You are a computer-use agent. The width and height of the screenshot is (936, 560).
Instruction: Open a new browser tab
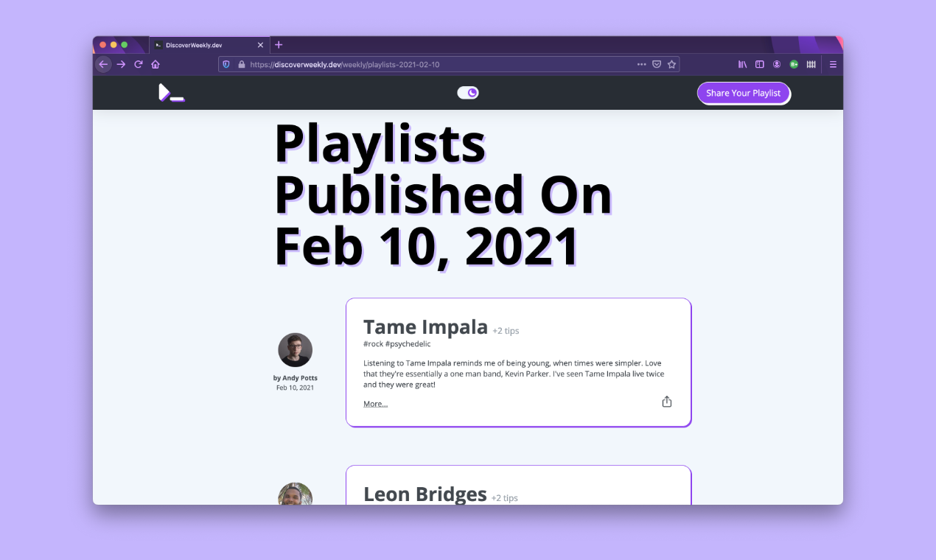click(279, 45)
